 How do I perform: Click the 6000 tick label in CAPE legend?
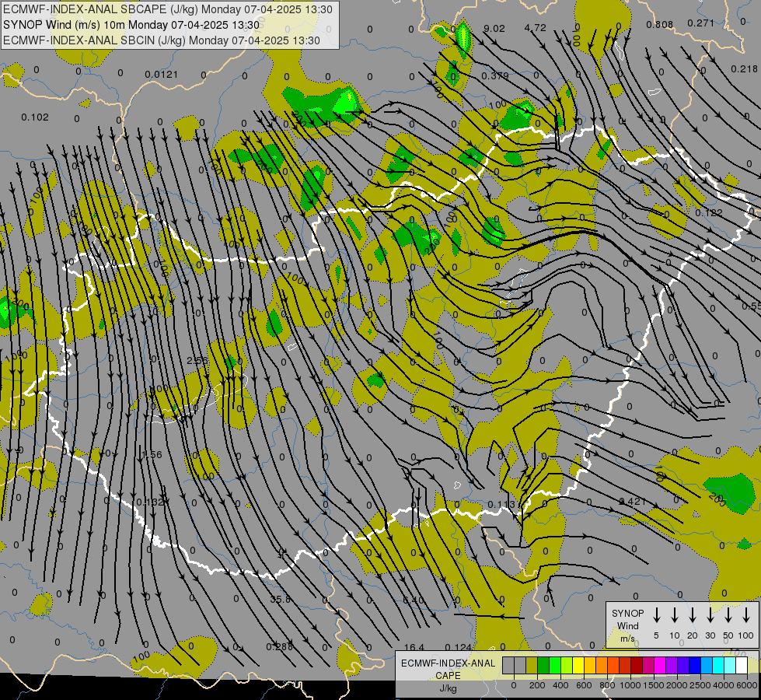click(x=747, y=685)
